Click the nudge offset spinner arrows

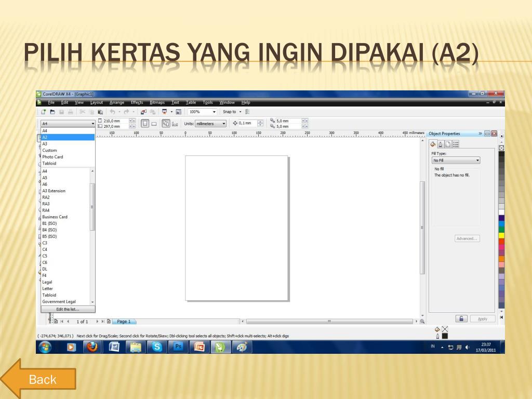261,123
